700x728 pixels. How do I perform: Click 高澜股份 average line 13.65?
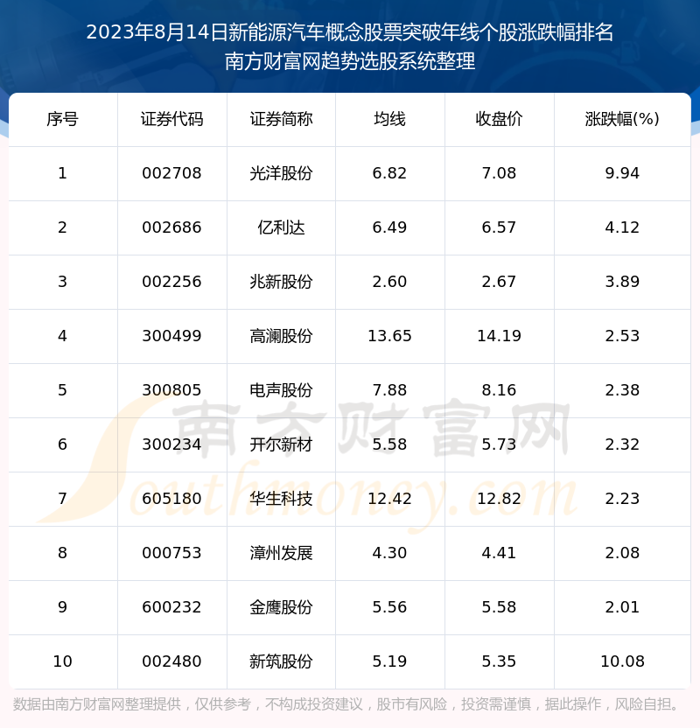390,336
